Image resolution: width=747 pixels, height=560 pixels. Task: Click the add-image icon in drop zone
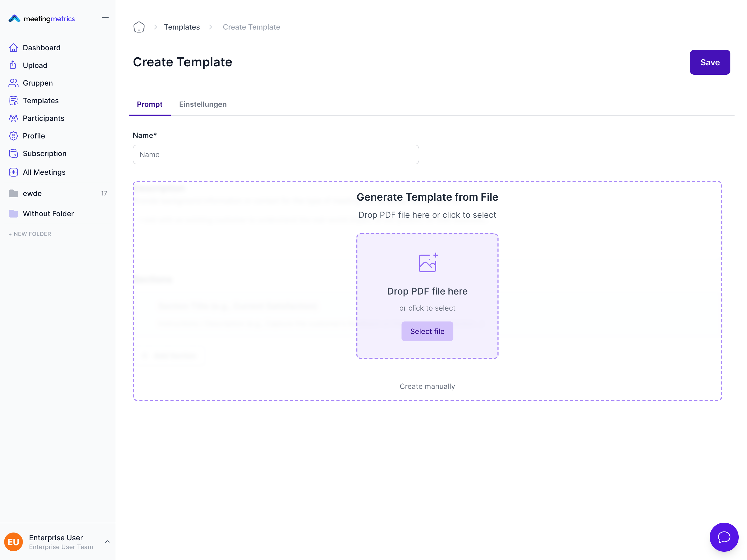click(427, 263)
